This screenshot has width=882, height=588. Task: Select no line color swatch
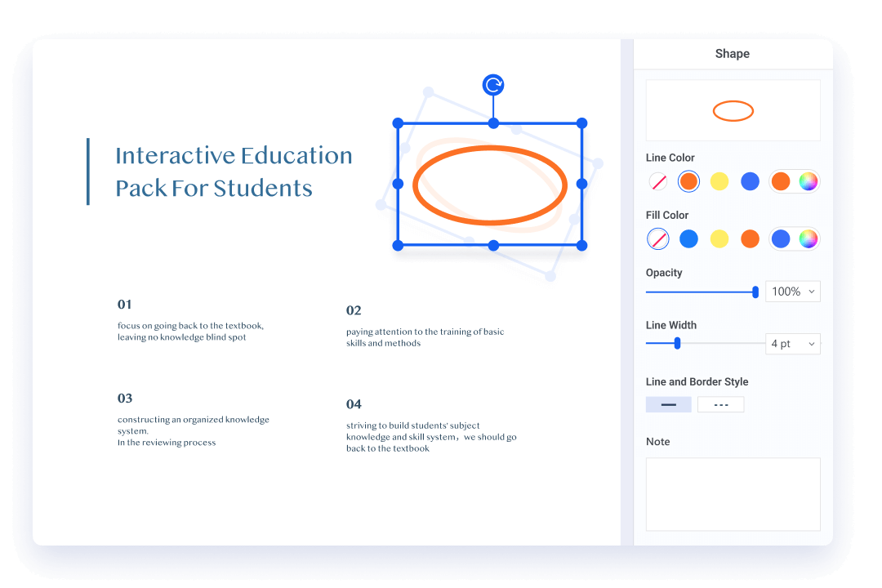(658, 181)
